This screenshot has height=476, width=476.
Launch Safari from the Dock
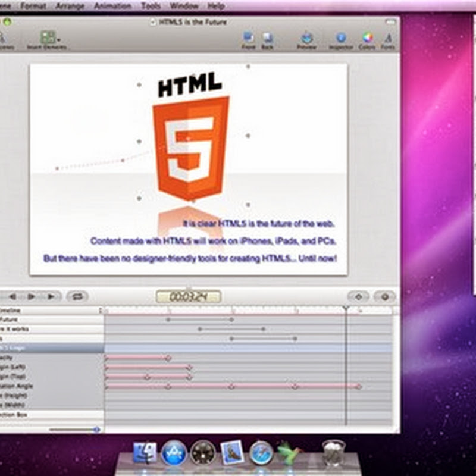tap(261, 453)
